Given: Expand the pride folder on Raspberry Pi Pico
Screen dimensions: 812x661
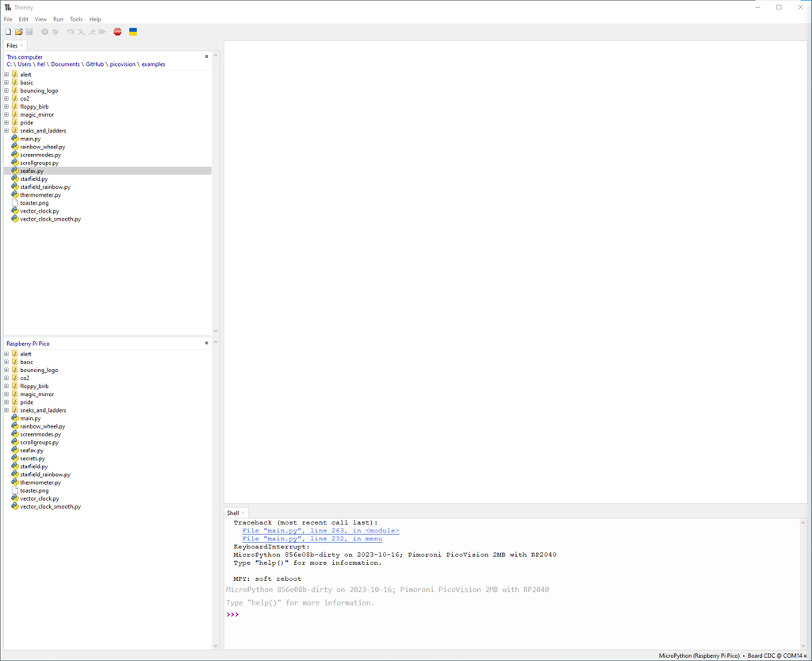Looking at the screenshot, I should coord(6,402).
